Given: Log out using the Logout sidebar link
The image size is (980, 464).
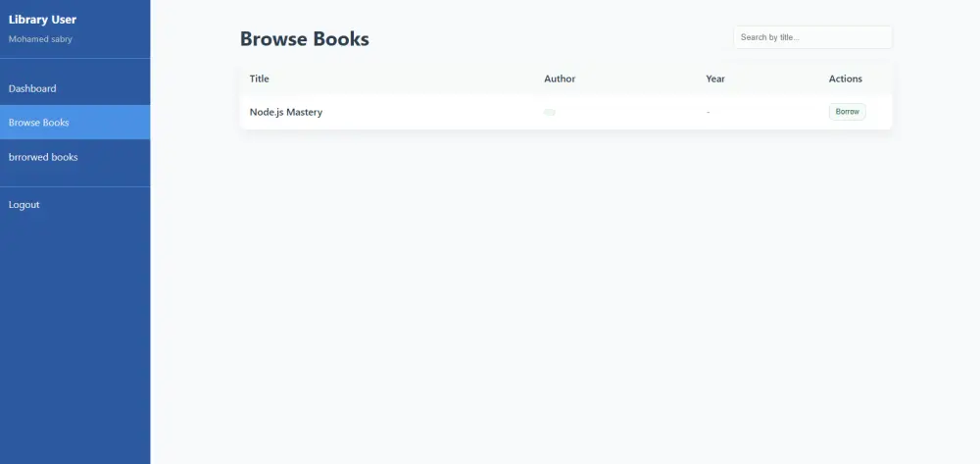Looking at the screenshot, I should pos(75,204).
